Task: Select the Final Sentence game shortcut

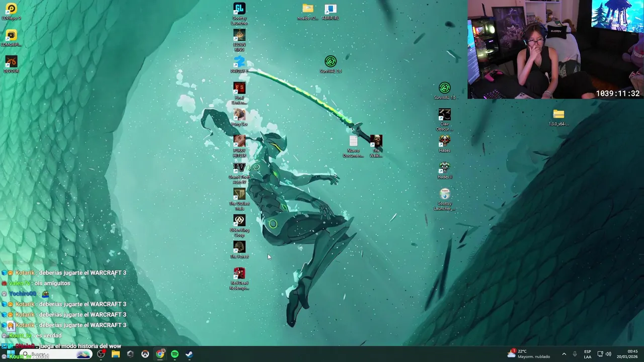Action: 239,94
